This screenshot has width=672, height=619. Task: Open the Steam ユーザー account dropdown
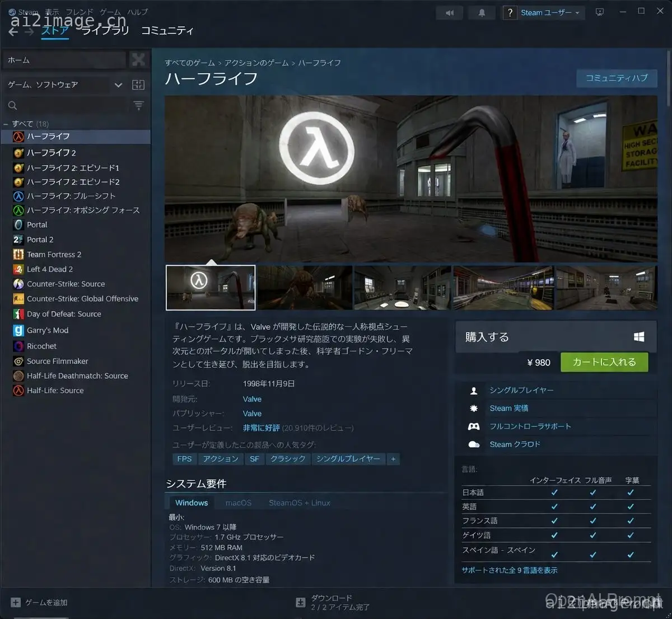point(550,13)
